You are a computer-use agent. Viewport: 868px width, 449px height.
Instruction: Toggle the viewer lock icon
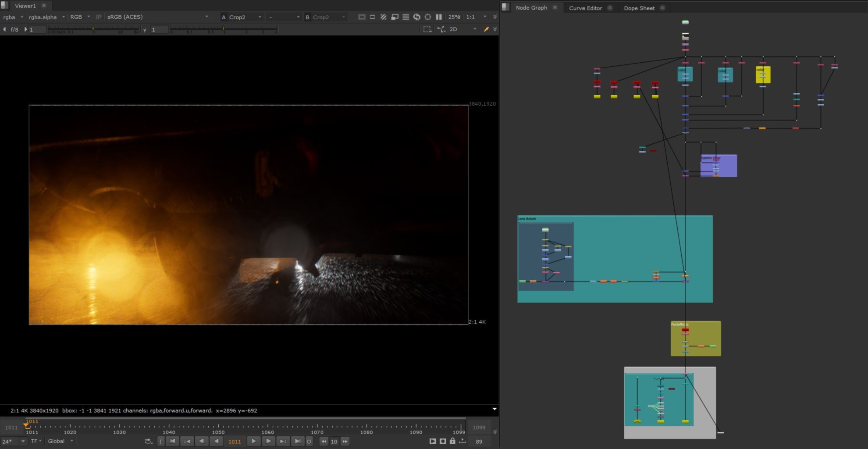pos(452,441)
